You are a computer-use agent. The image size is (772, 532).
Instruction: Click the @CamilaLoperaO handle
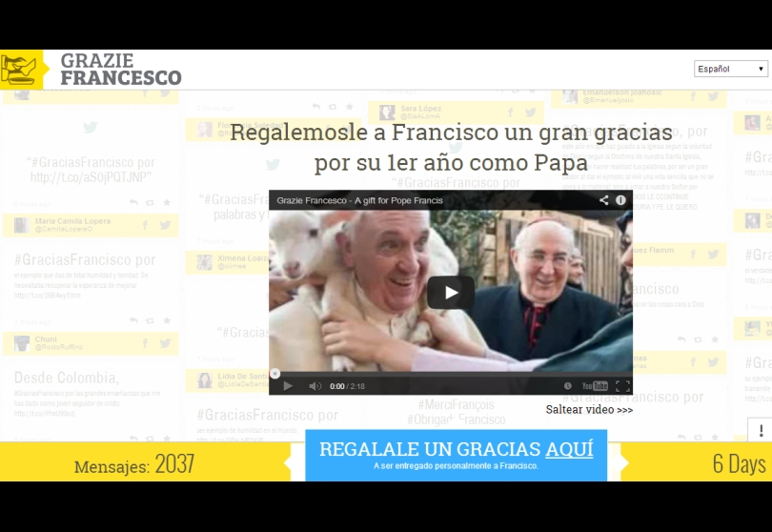(64, 229)
